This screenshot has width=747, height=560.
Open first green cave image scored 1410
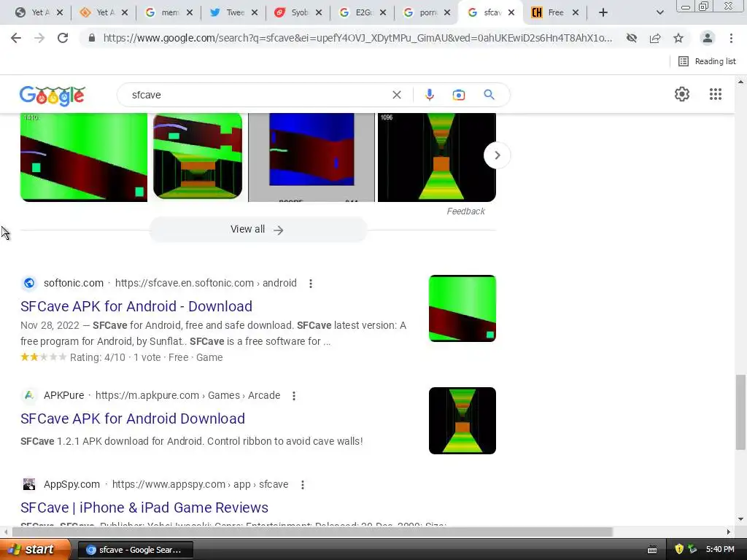click(x=84, y=157)
